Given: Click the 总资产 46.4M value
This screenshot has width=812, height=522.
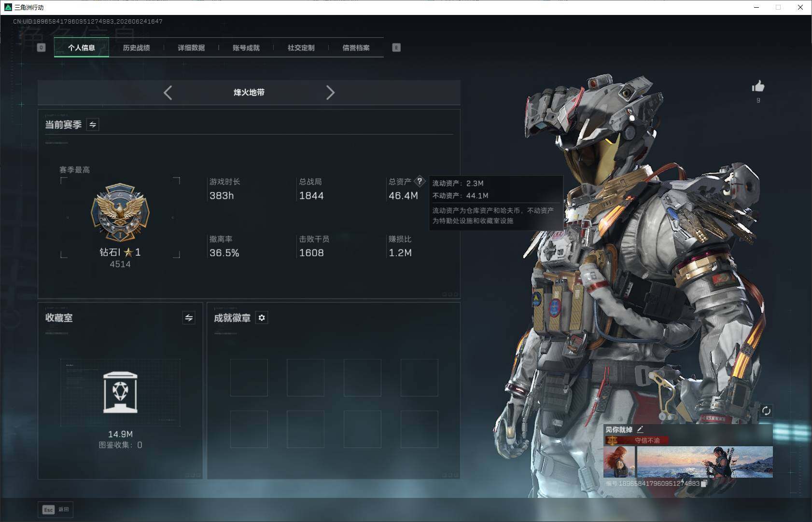Looking at the screenshot, I should point(403,196).
